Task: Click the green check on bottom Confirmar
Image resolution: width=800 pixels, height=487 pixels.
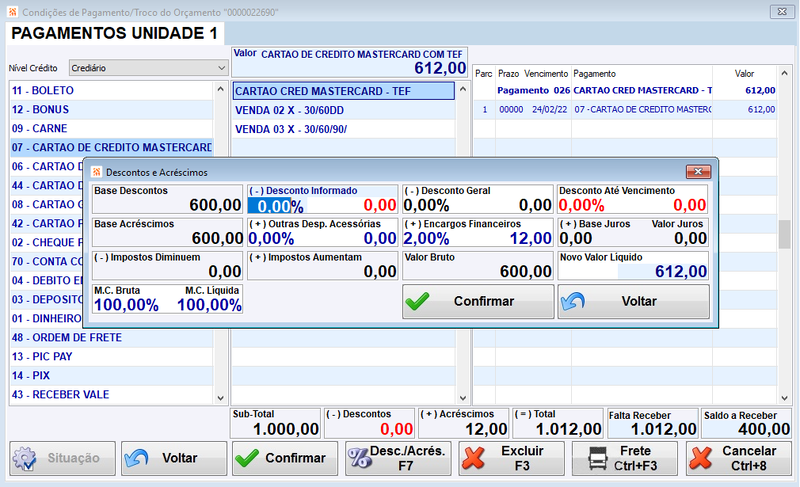Action: 247,458
